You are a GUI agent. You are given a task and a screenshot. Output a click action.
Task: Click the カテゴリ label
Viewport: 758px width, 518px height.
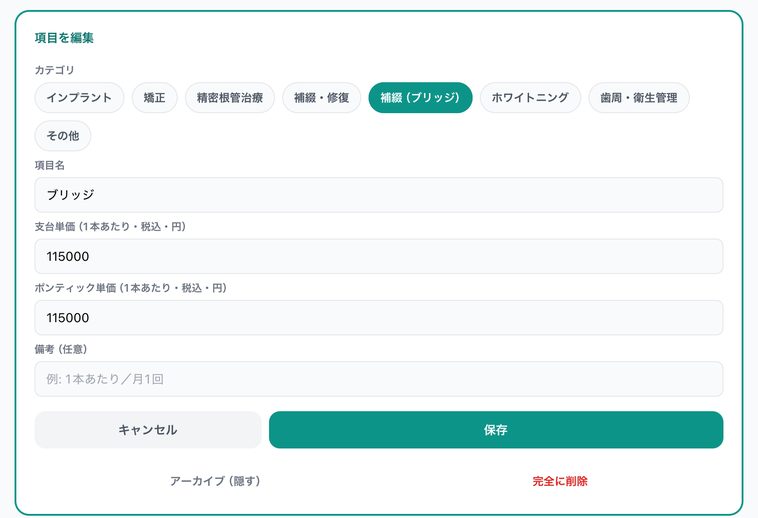pos(54,70)
